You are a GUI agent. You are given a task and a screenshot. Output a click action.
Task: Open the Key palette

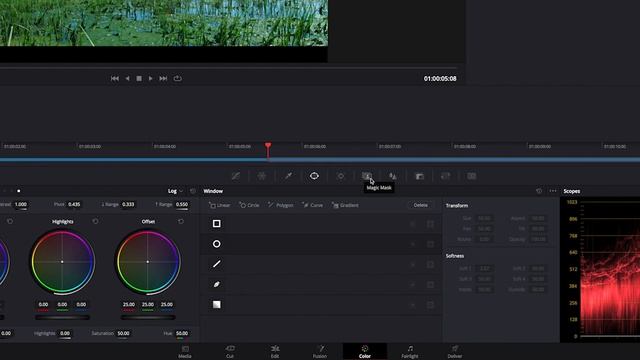click(419, 176)
